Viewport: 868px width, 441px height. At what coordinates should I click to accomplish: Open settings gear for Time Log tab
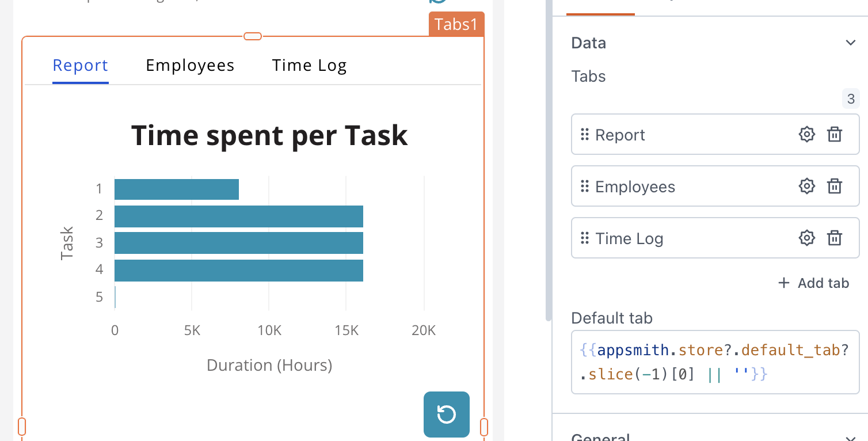tap(807, 238)
